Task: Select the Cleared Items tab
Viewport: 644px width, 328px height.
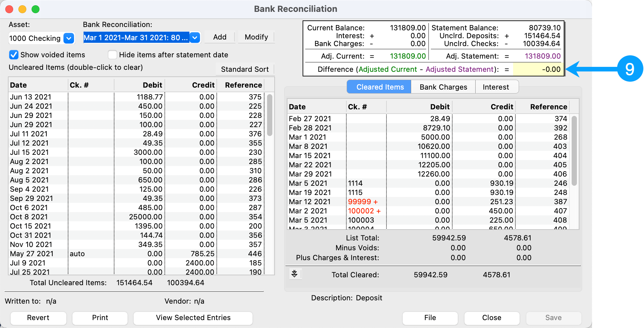Action: (380, 87)
